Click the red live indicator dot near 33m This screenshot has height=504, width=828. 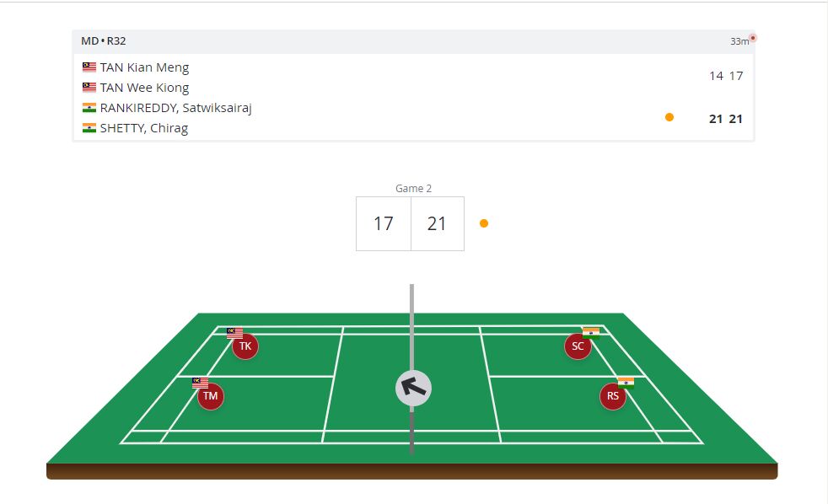(753, 38)
